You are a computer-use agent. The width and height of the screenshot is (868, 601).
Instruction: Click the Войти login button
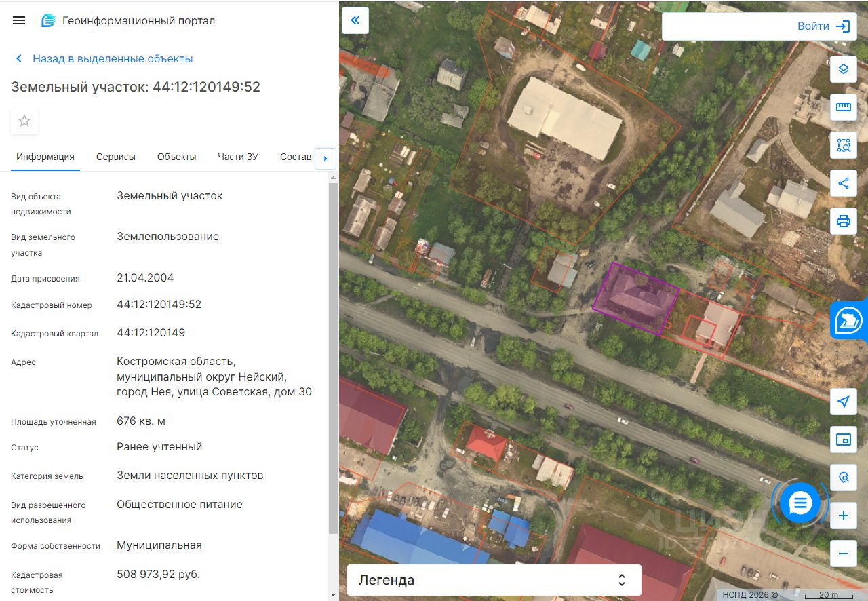pyautogui.click(x=813, y=26)
